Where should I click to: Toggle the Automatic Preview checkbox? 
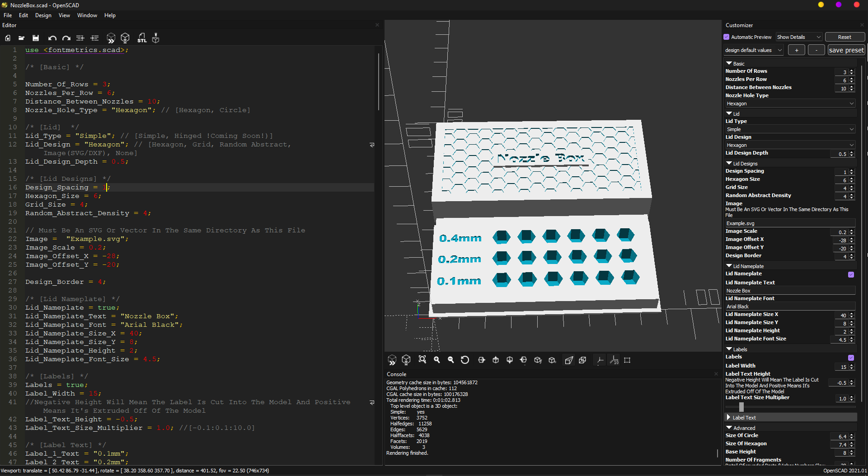727,37
